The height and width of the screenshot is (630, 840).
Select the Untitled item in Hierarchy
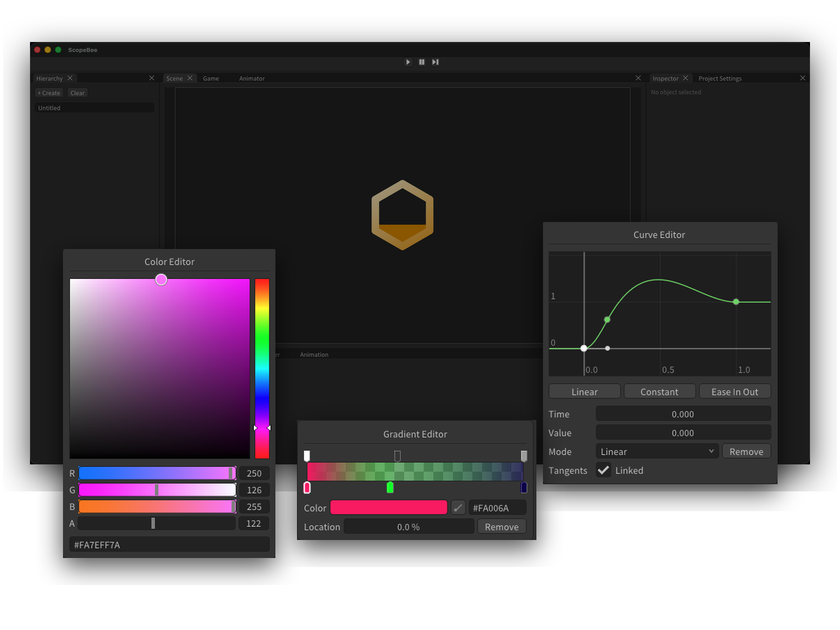[94, 108]
